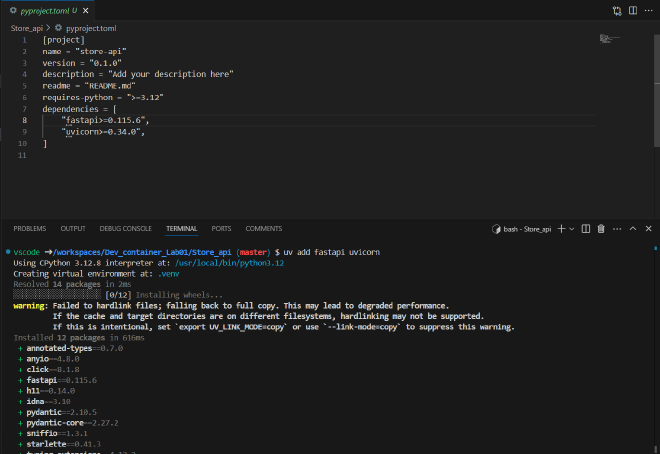
Task: Click the workspace path in terminal prompt
Action: (142, 252)
